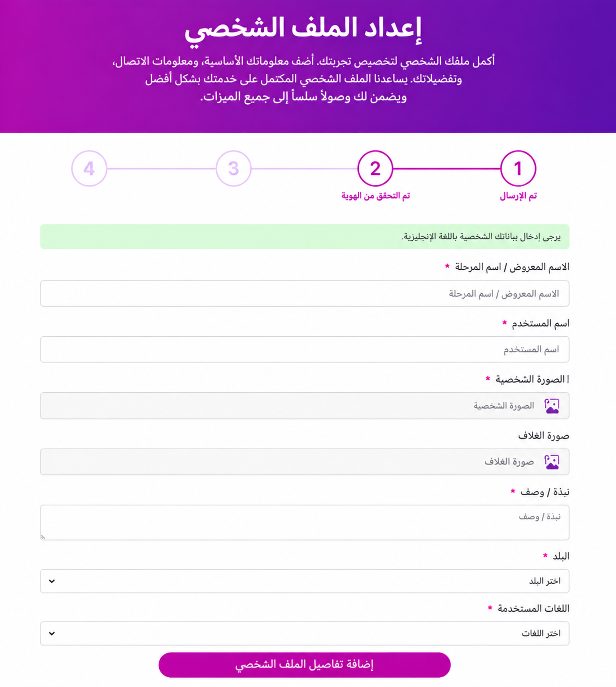Image resolution: width=616 pixels, height=687 pixels.
Task: Click the cover image upload icon
Action: 552,462
